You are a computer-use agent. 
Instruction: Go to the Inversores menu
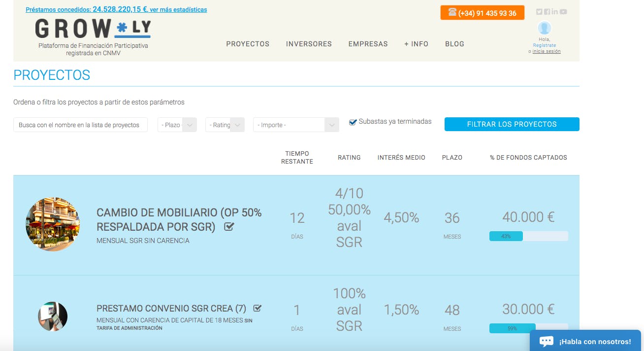[x=309, y=44]
